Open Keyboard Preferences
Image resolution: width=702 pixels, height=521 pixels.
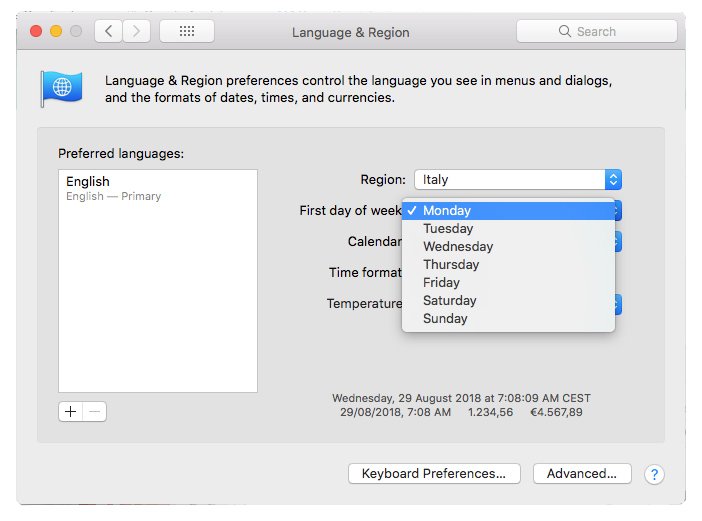point(434,474)
